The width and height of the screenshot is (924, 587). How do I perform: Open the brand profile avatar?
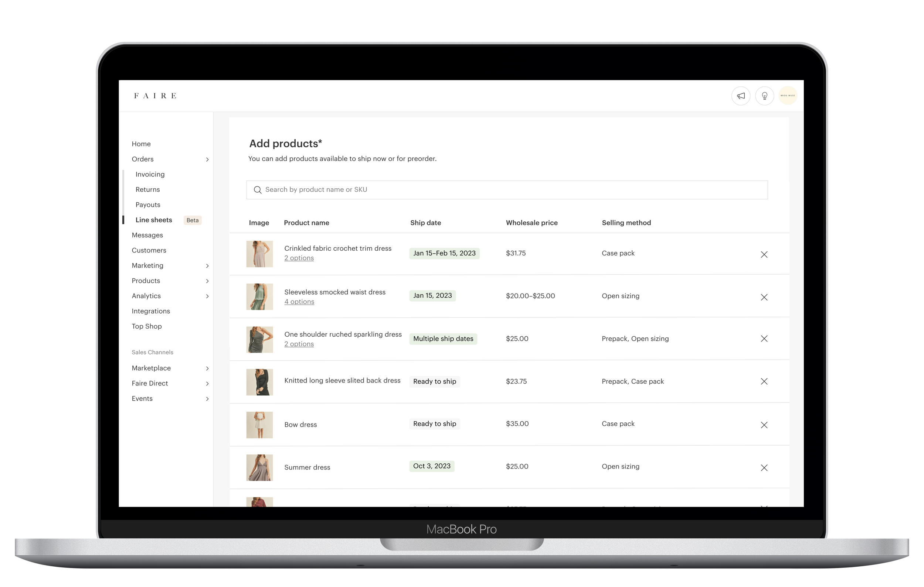788,96
